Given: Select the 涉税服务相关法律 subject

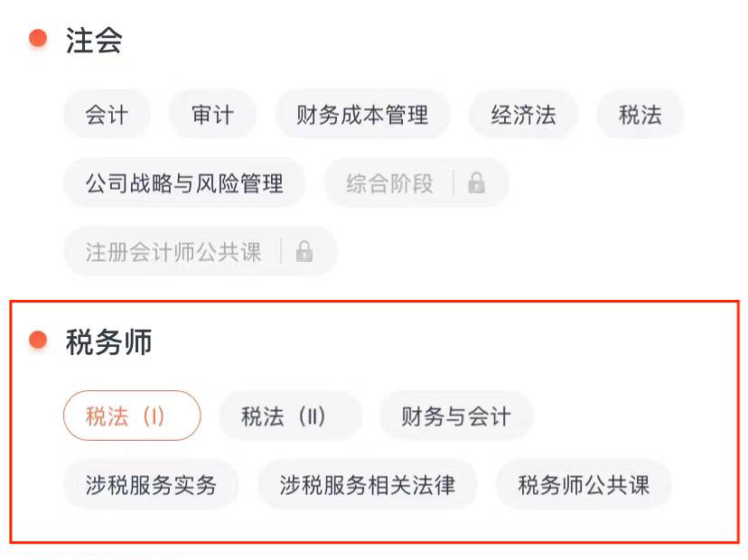Looking at the screenshot, I should [x=368, y=484].
